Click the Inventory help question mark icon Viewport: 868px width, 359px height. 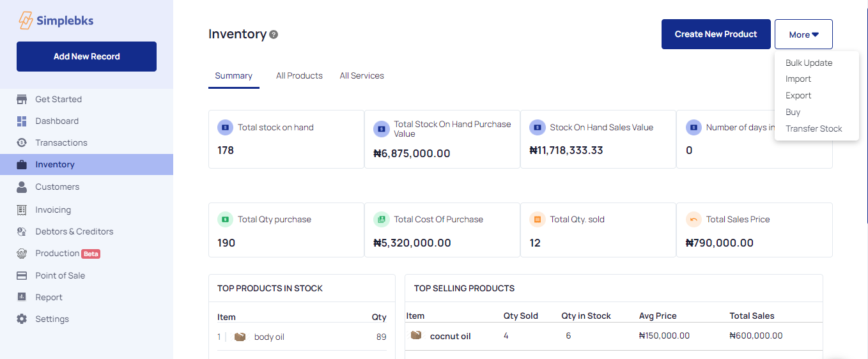click(x=274, y=34)
